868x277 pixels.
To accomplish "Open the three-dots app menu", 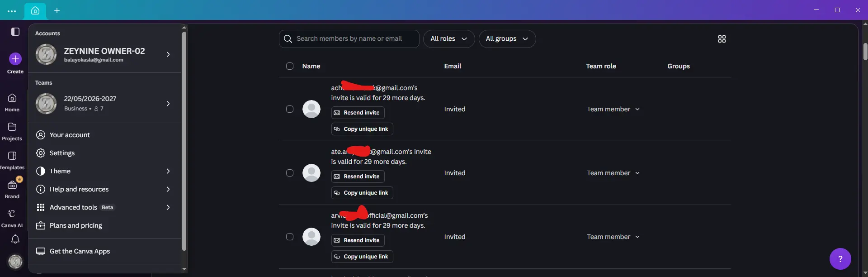I will (x=12, y=10).
